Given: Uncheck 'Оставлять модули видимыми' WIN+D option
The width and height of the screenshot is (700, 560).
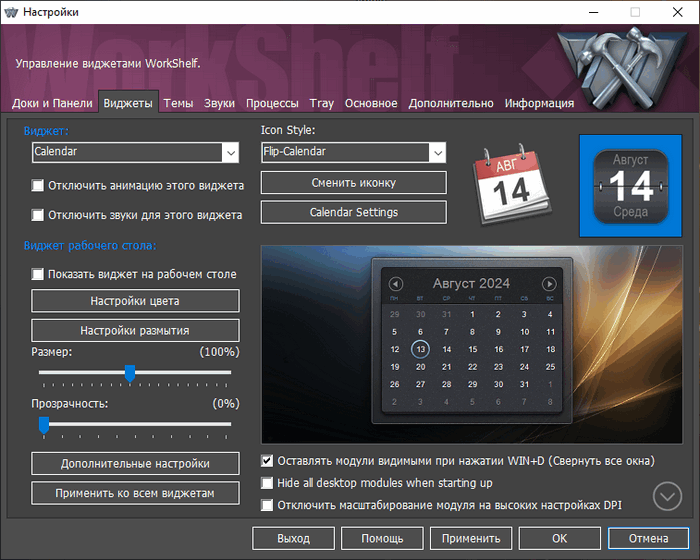Looking at the screenshot, I should tap(267, 461).
